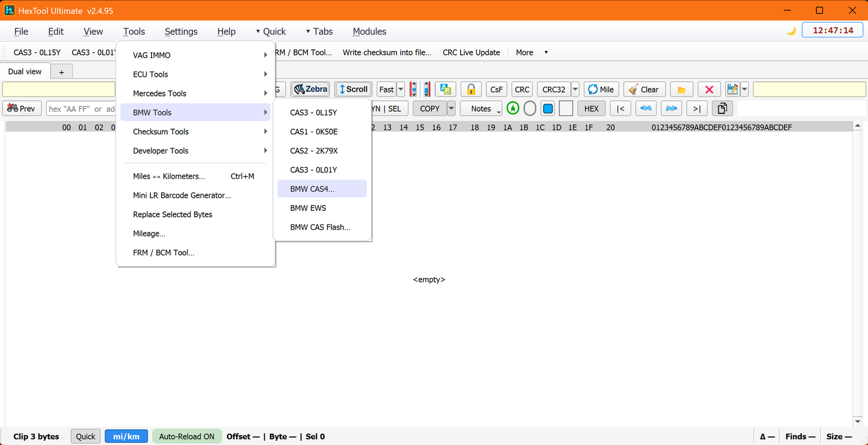Click the red scroll marker icon
This screenshot has height=445, width=868.
point(413,89)
